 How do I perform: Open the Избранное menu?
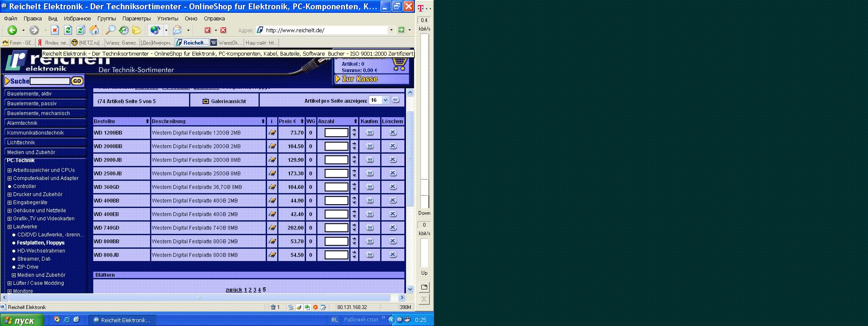pyautogui.click(x=77, y=19)
